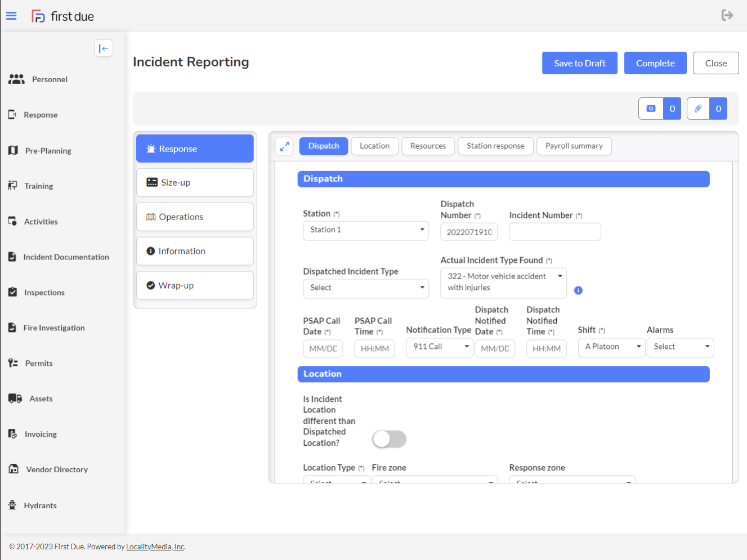
Task: Click the Save to Draft button
Action: click(579, 63)
